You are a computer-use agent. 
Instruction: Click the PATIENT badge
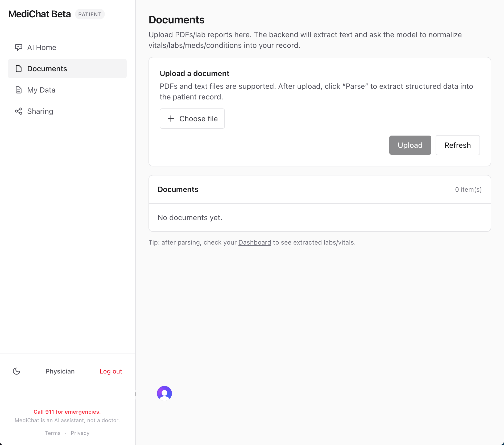point(90,14)
